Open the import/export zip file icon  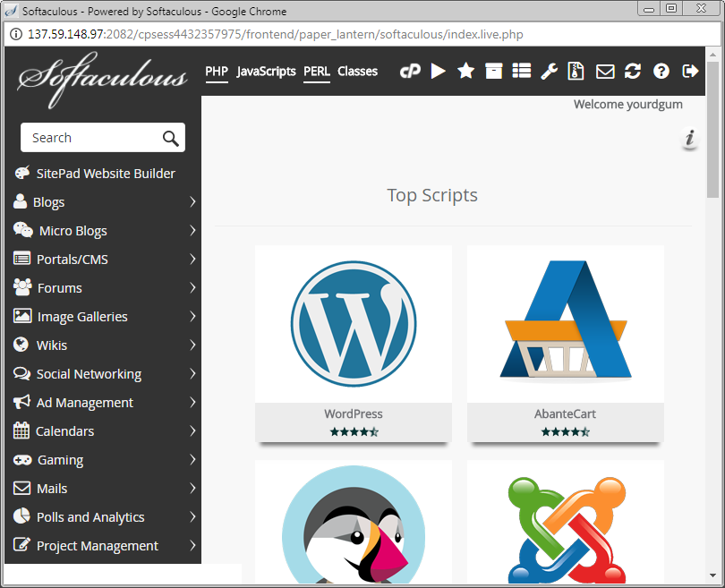click(576, 72)
